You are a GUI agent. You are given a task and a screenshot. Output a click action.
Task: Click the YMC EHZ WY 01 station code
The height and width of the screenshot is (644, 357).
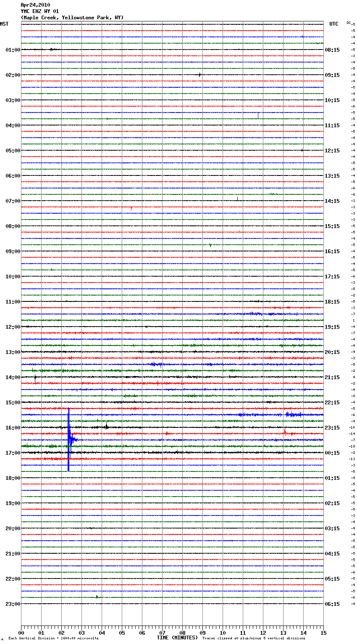pyautogui.click(x=40, y=11)
